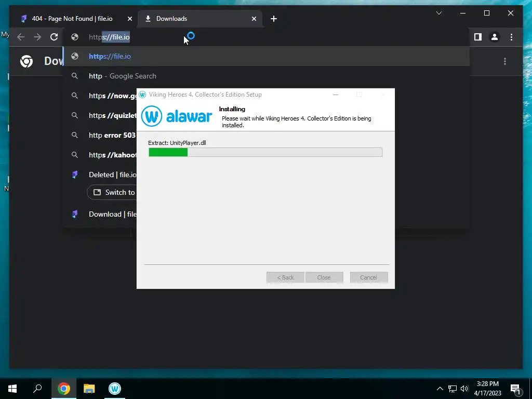Open the notification center icon

(x=515, y=389)
